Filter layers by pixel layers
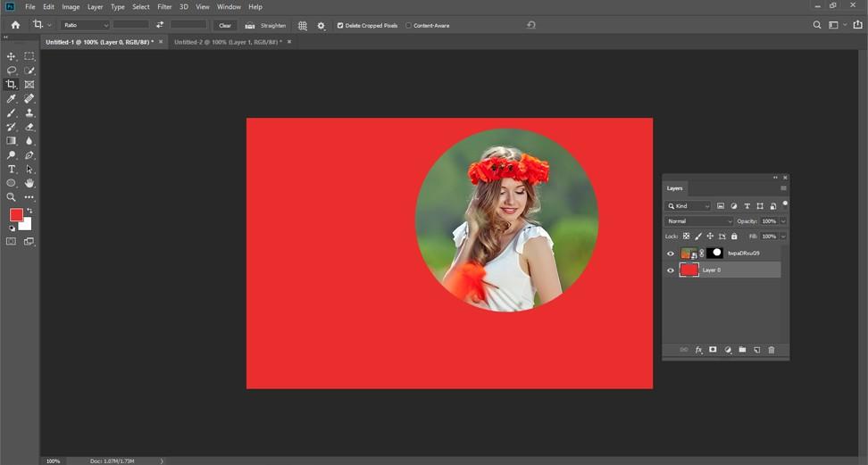This screenshot has width=868, height=465. click(721, 206)
